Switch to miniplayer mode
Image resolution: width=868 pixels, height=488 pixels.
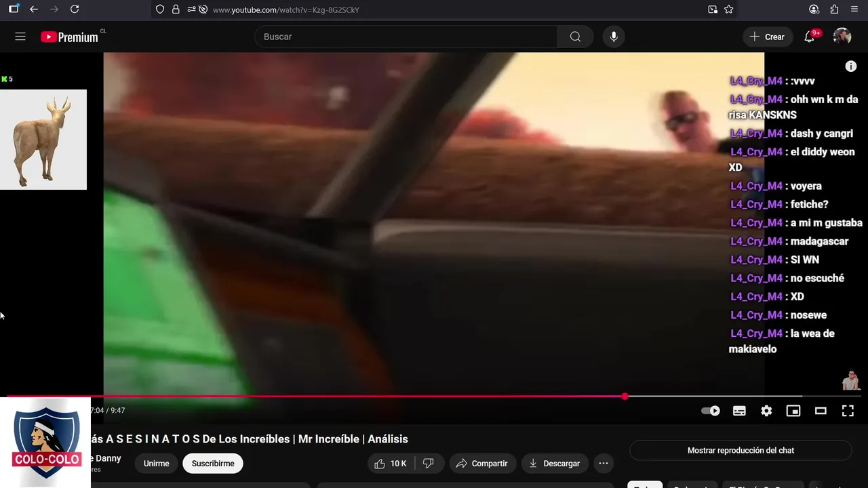click(x=793, y=411)
